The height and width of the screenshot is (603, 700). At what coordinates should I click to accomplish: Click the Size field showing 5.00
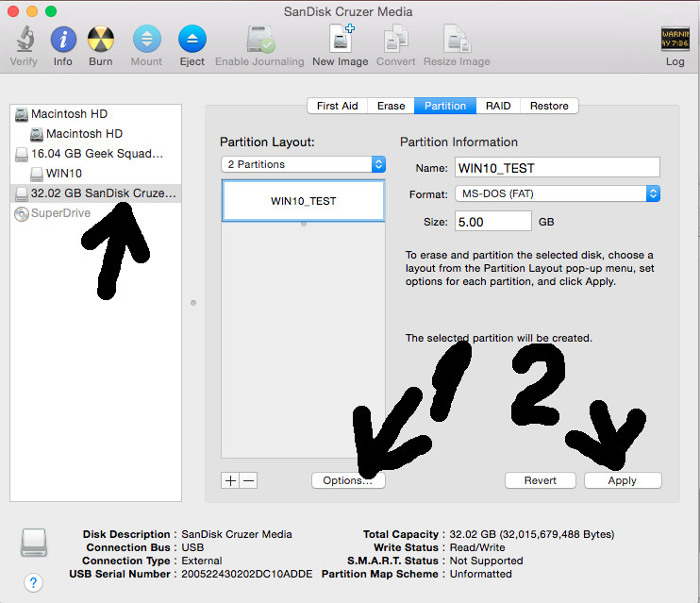tap(493, 222)
